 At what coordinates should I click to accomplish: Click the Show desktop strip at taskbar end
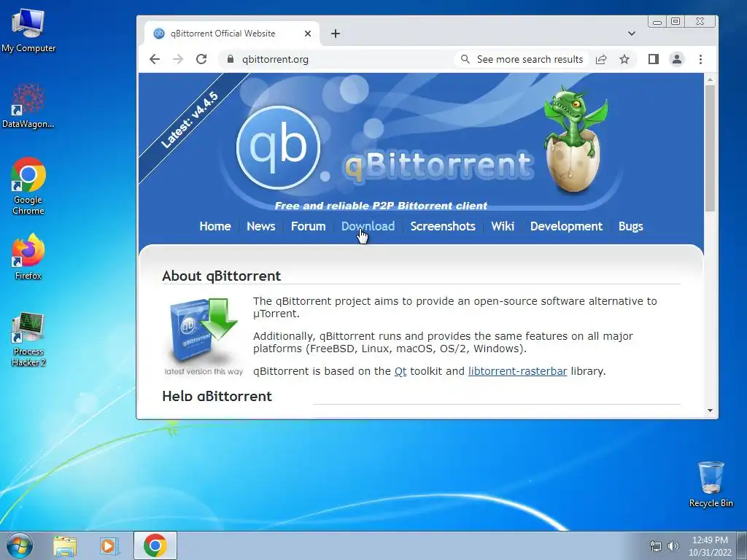click(742, 546)
